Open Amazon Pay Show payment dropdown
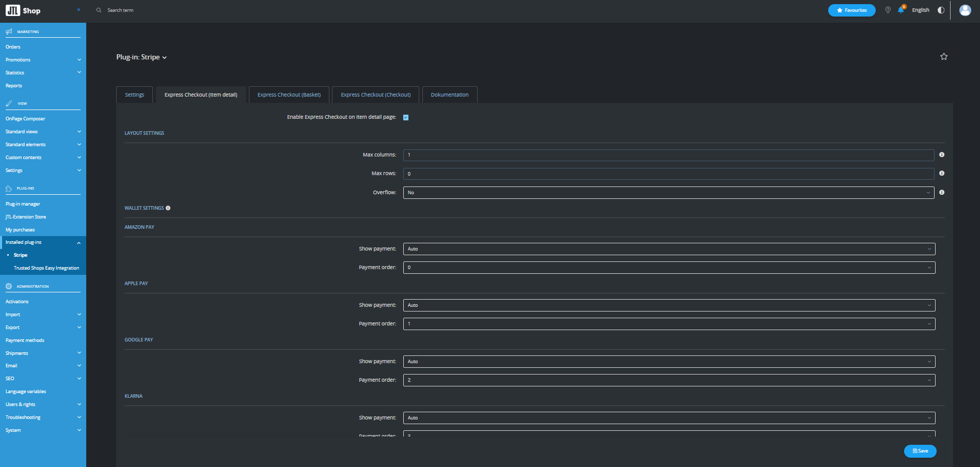980x467 pixels. pos(669,249)
